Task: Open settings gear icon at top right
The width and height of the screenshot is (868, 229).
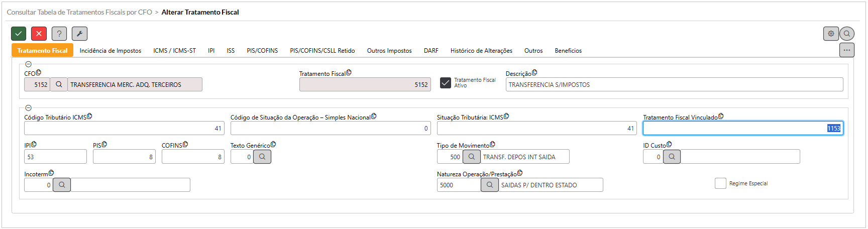Action: point(831,34)
